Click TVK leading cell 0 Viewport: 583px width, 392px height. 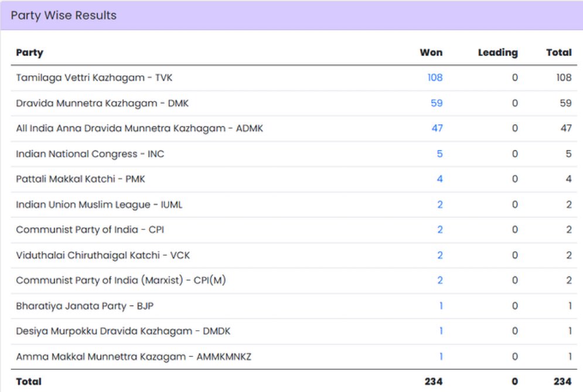tap(514, 77)
